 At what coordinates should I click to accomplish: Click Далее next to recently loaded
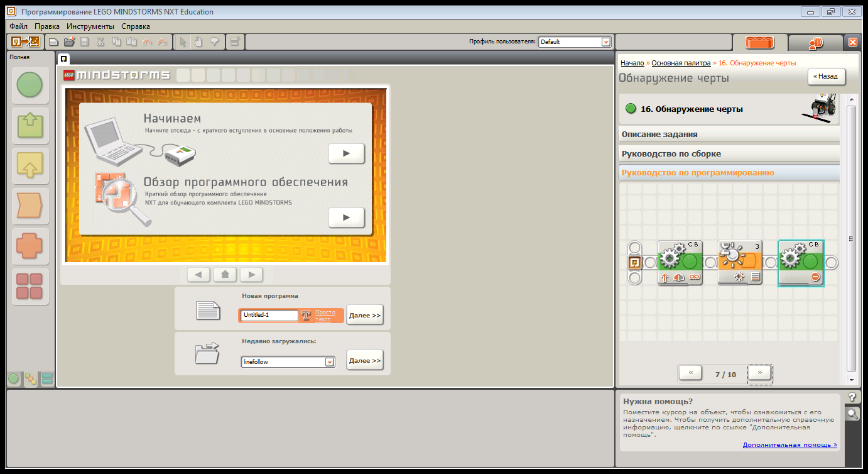pyautogui.click(x=365, y=361)
